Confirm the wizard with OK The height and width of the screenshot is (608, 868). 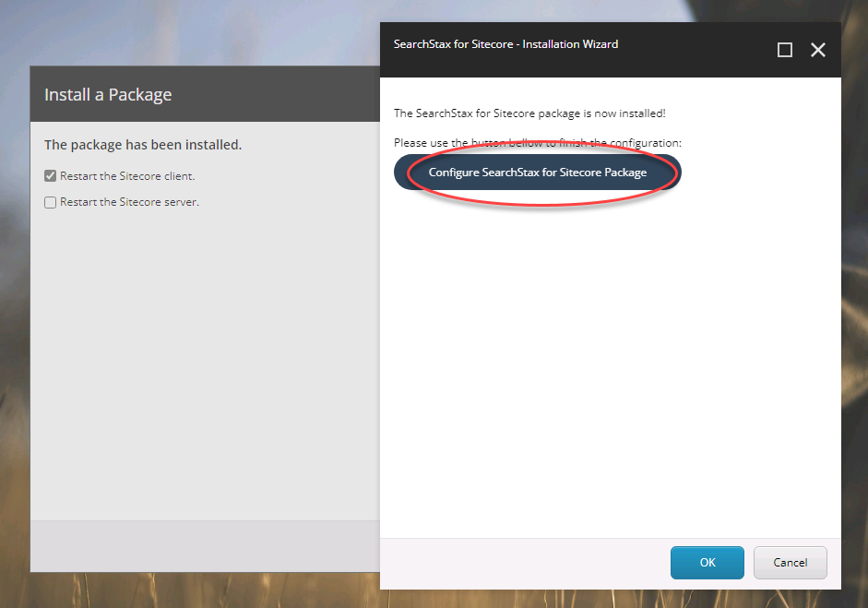pyautogui.click(x=707, y=563)
